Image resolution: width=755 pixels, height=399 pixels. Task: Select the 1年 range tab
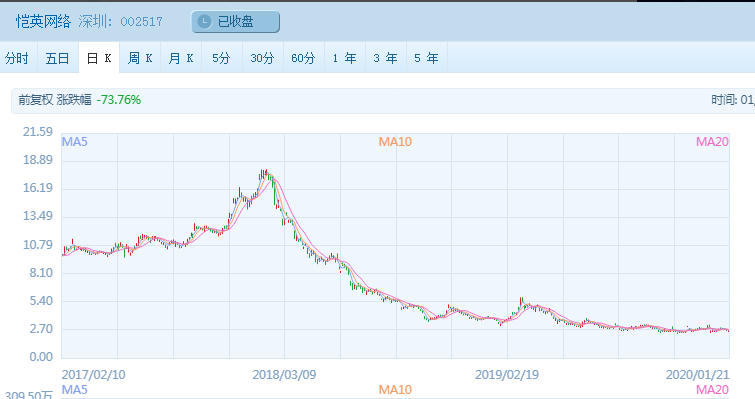[x=344, y=58]
